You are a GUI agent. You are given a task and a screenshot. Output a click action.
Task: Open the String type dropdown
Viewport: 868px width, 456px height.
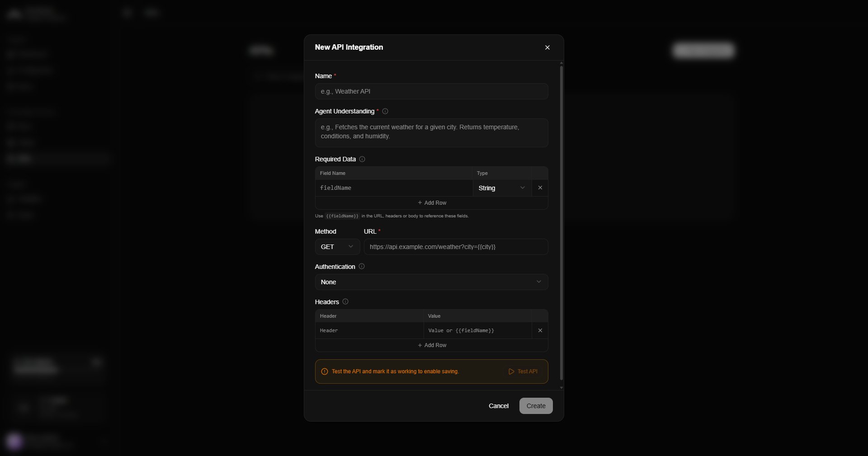[x=502, y=188]
